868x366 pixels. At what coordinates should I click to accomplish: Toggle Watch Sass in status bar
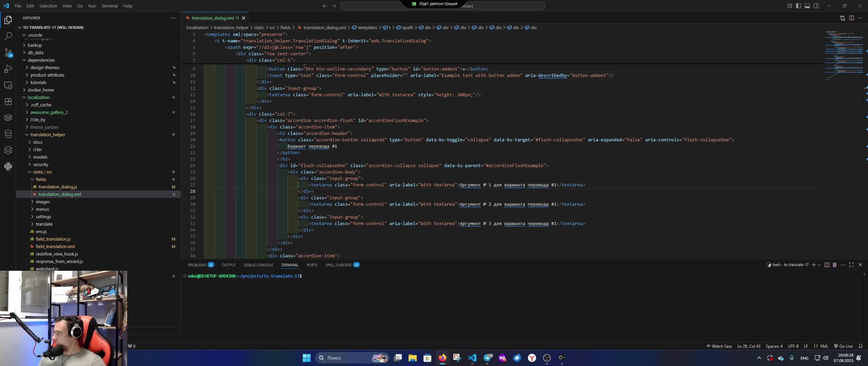(x=719, y=346)
